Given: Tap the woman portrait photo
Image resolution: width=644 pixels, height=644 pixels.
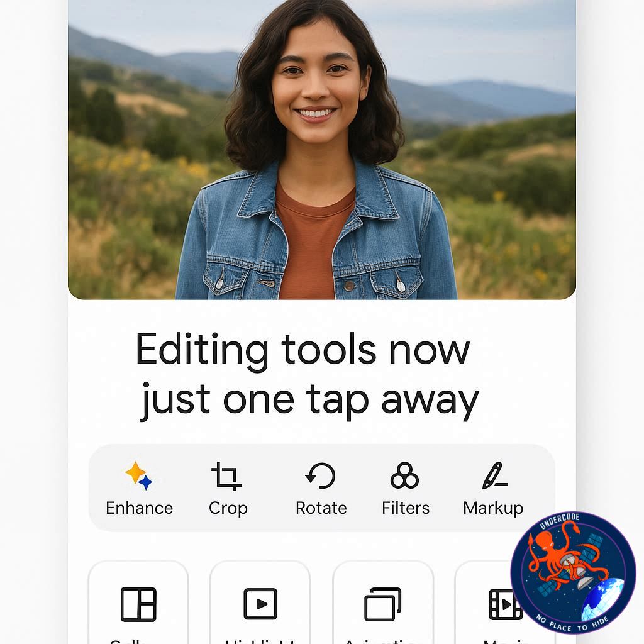Looking at the screenshot, I should (322, 150).
